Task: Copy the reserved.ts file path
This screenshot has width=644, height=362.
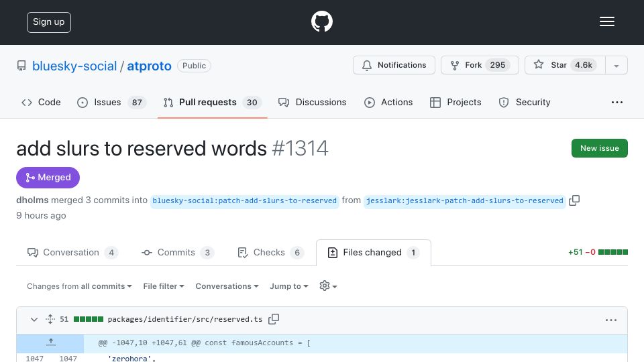Action: click(274, 319)
